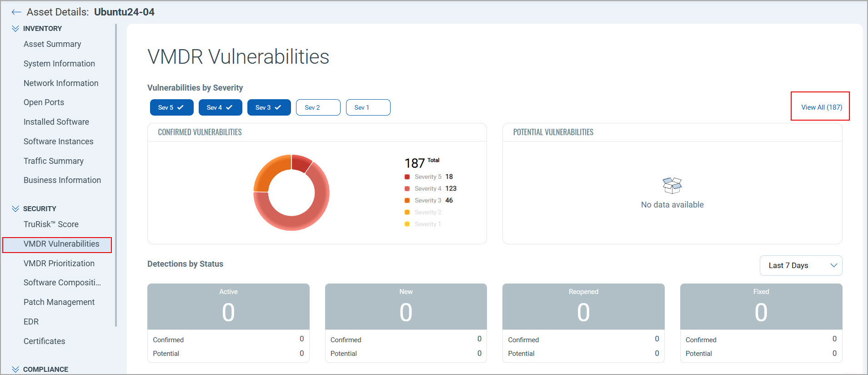Open the Last 7 Days dropdown
Screen dimensions: 868x375
click(800, 265)
